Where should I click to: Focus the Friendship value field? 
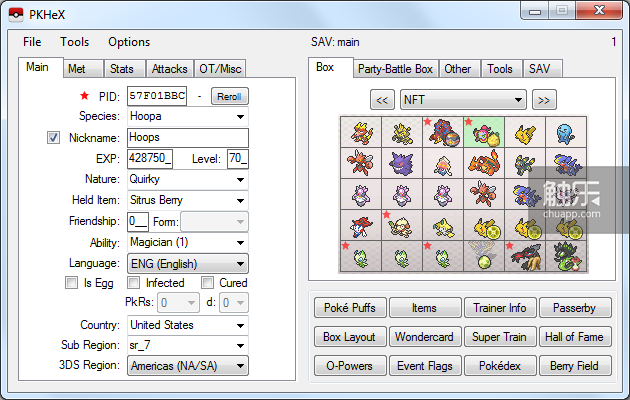138,222
